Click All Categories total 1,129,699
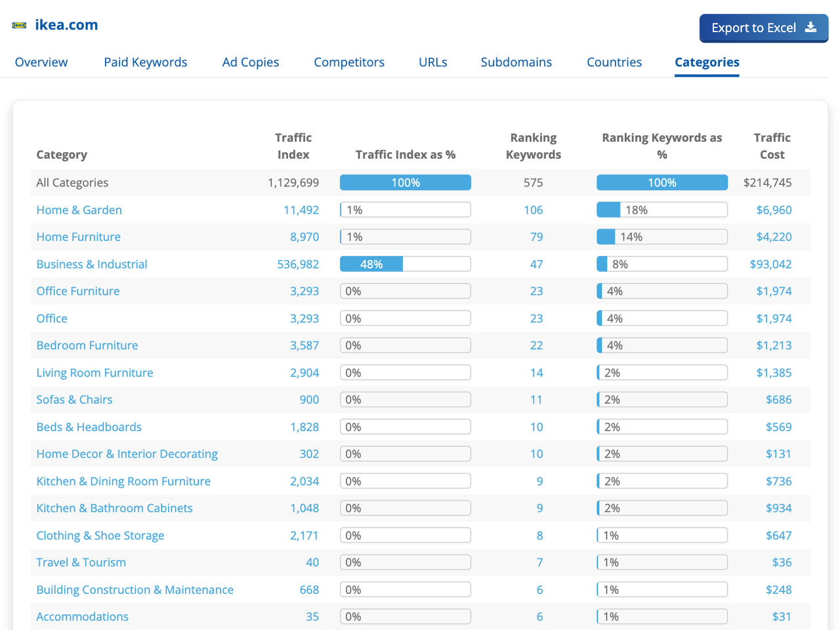This screenshot has height=630, width=840. pyautogui.click(x=293, y=182)
